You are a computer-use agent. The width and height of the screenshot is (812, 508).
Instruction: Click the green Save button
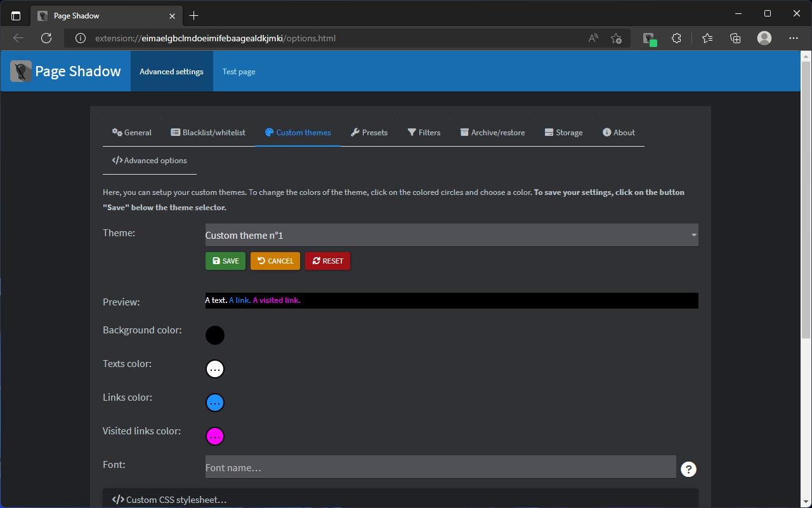pos(225,261)
